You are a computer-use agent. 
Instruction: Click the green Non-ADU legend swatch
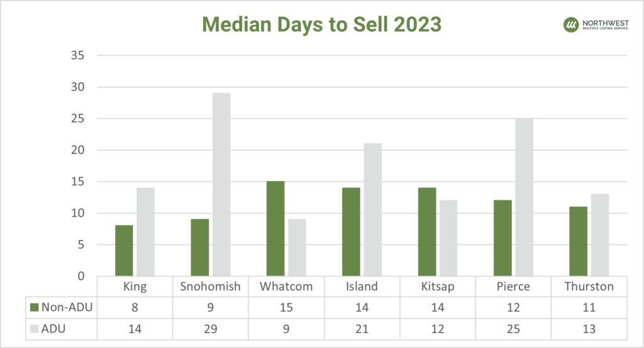pyautogui.click(x=34, y=307)
